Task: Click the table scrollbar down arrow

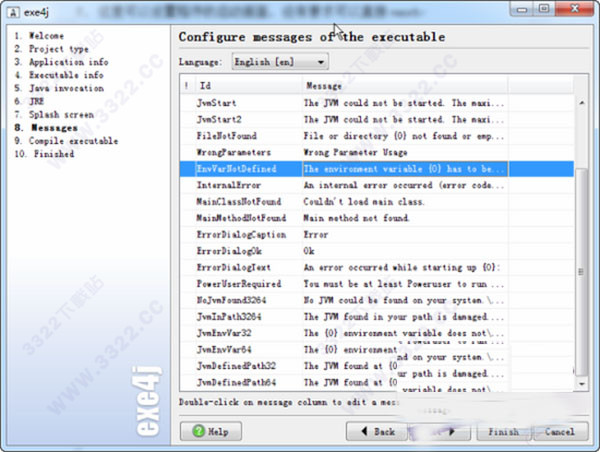Action: pos(582,383)
